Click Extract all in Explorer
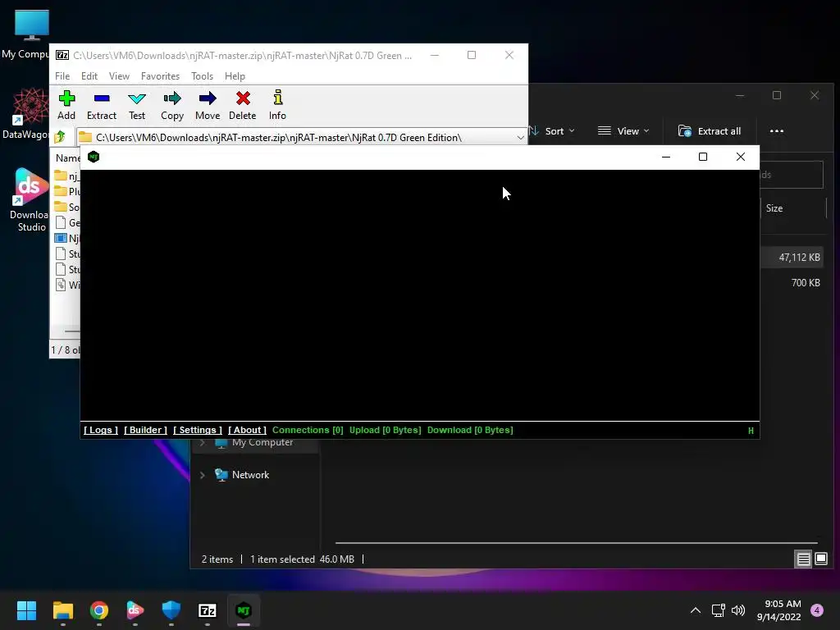 (x=710, y=131)
